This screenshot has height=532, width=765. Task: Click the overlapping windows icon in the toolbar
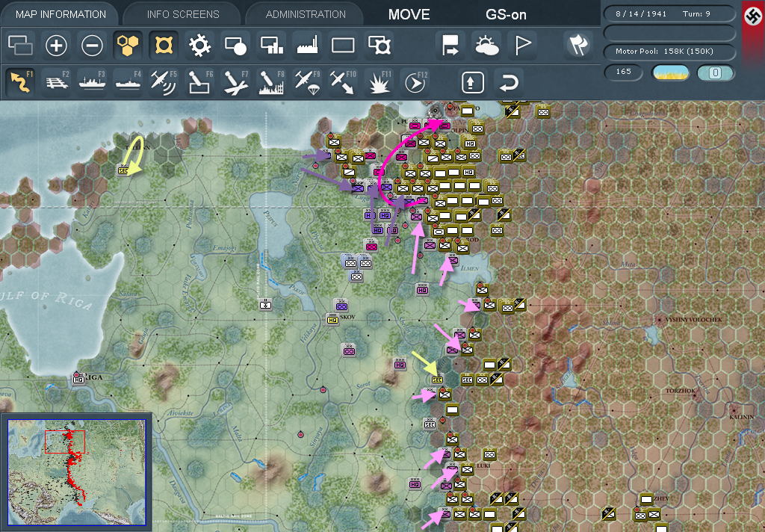tap(20, 46)
